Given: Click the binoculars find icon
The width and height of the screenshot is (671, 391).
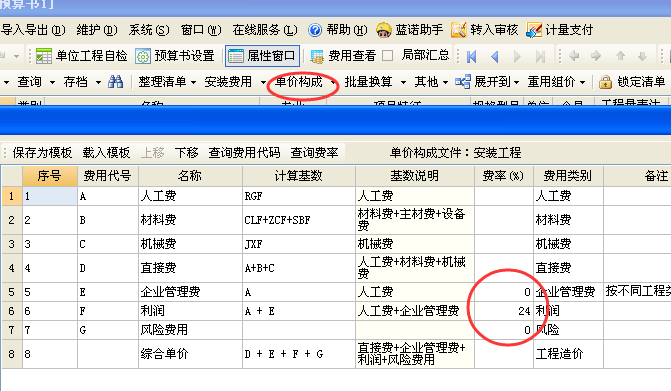Looking at the screenshot, I should tap(116, 81).
